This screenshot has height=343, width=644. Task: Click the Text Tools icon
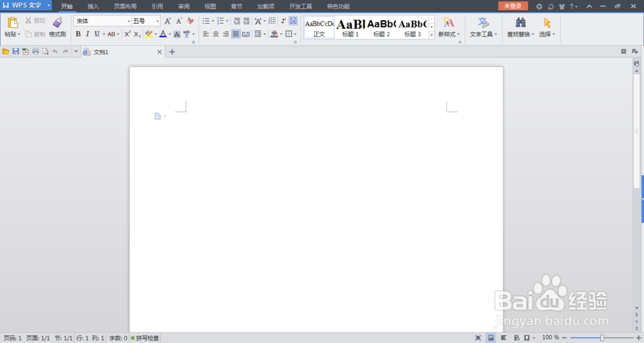(483, 23)
